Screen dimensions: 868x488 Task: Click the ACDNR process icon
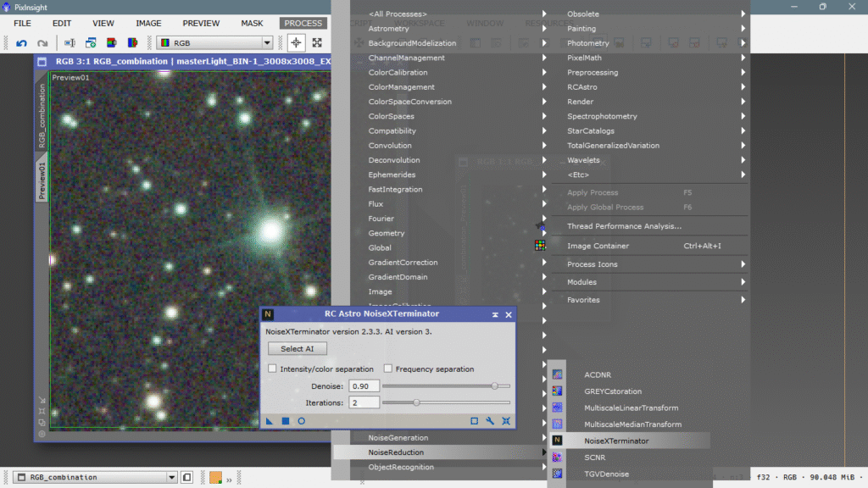(x=558, y=374)
